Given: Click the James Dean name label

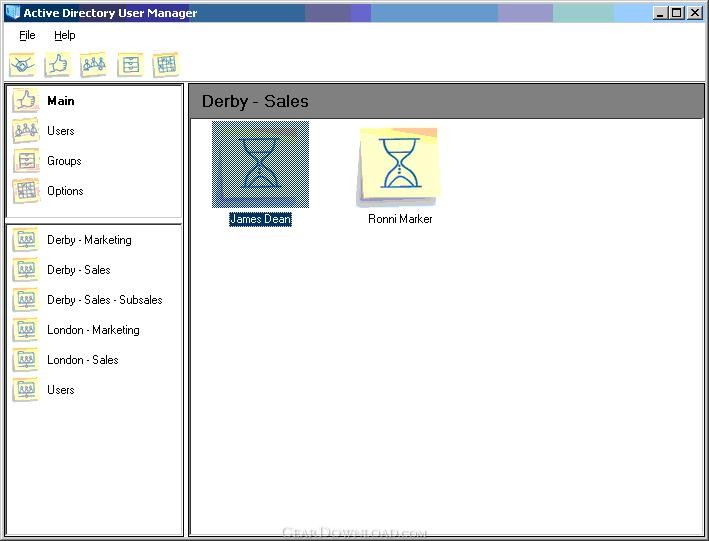Looking at the screenshot, I should [x=260, y=219].
